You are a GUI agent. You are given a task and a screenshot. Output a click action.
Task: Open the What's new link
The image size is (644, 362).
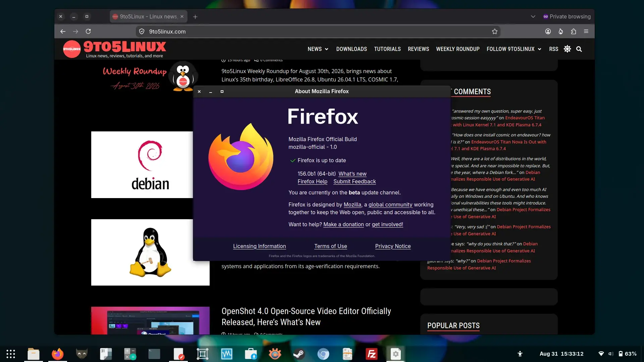(x=353, y=174)
